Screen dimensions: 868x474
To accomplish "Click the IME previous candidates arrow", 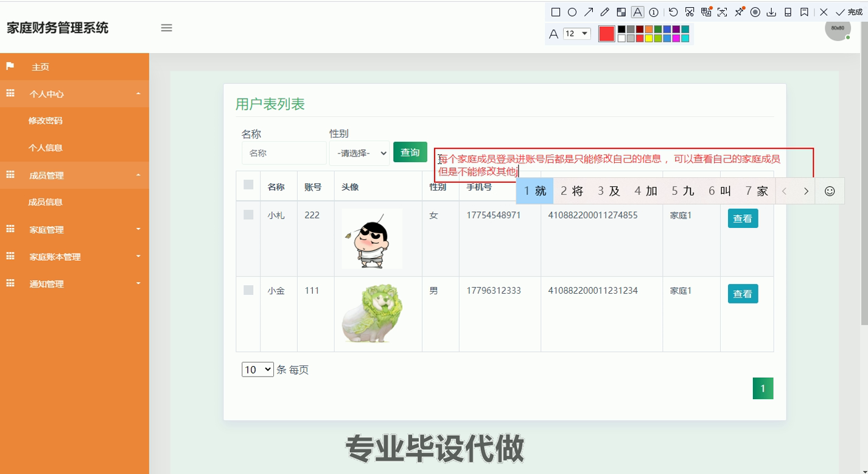I will click(x=785, y=191).
